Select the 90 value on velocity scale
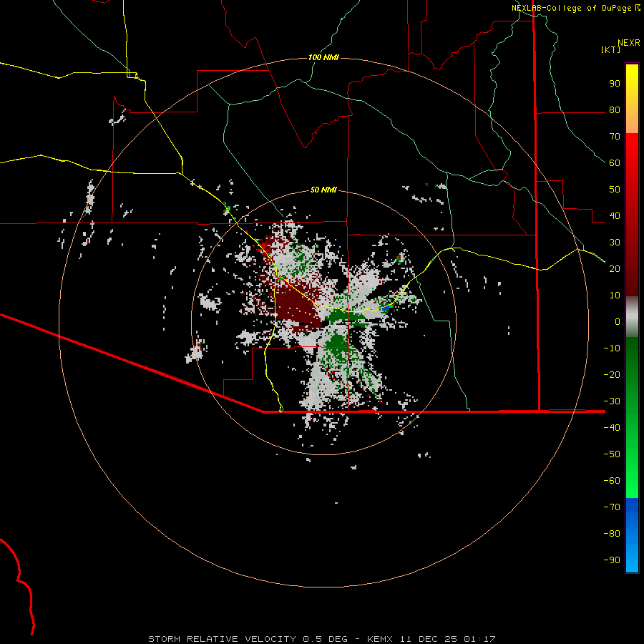 (615, 84)
